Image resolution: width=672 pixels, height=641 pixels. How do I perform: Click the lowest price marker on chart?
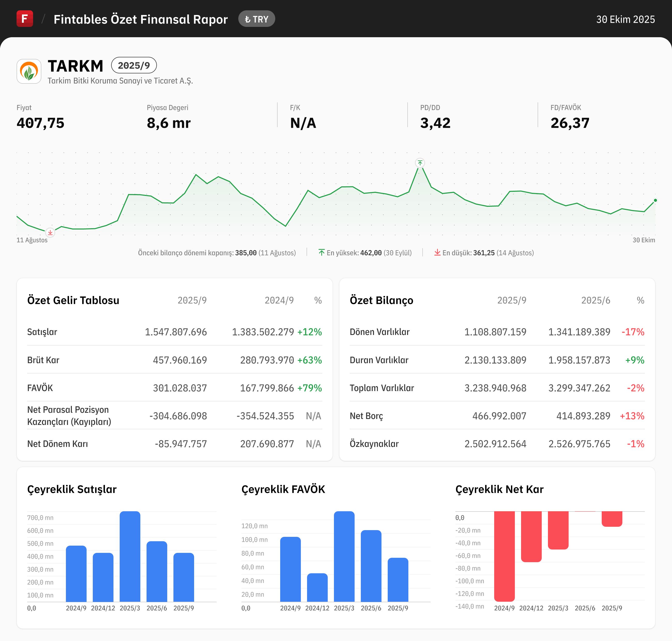50,233
